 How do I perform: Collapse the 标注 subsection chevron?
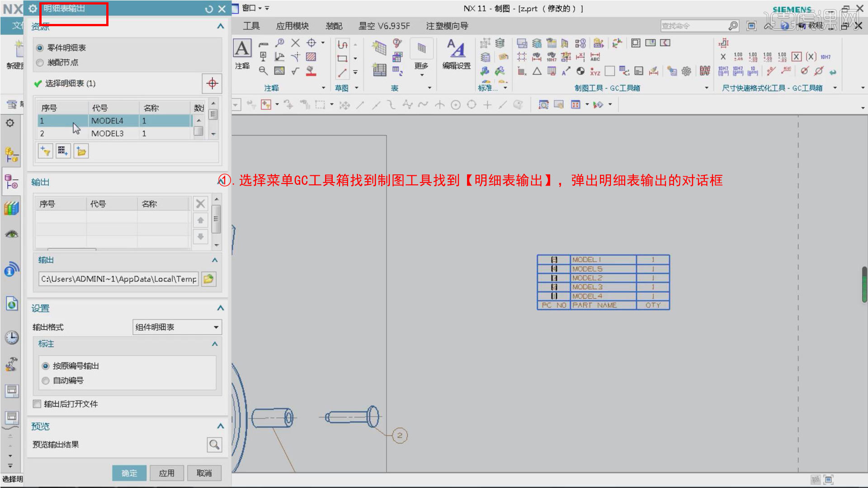pyautogui.click(x=215, y=344)
